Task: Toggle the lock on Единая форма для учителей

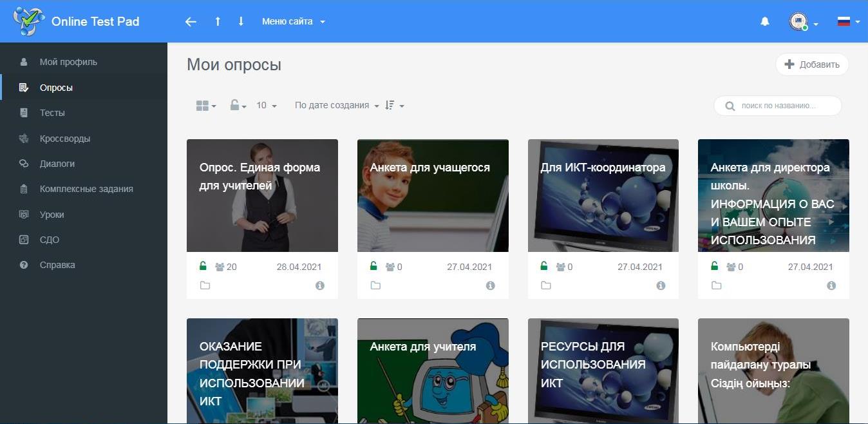Action: 203,266
